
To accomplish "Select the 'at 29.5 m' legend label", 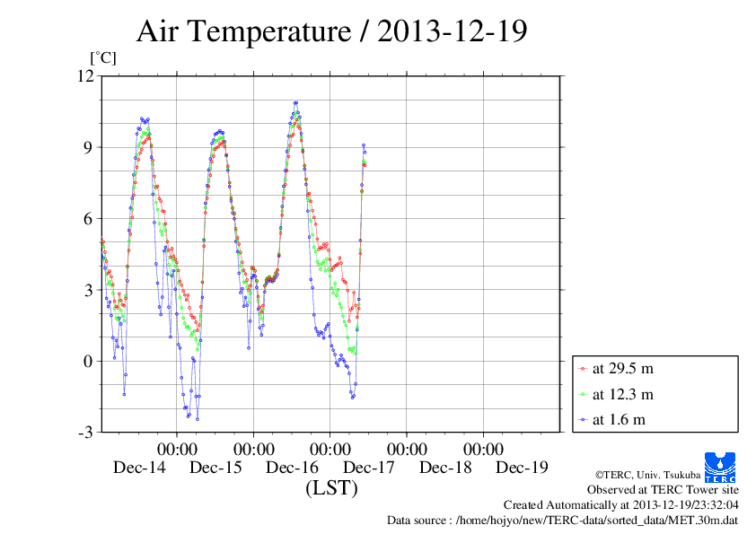I will pos(622,369).
